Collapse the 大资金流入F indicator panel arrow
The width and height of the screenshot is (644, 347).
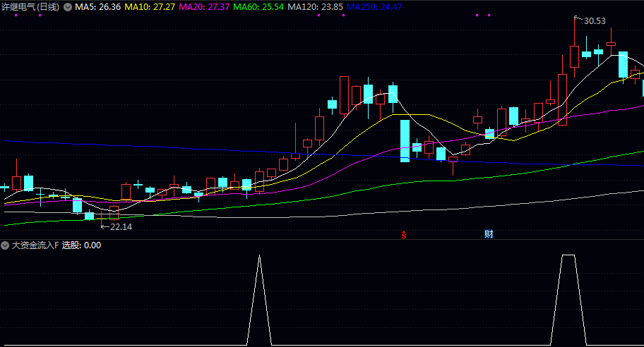pos(5,245)
